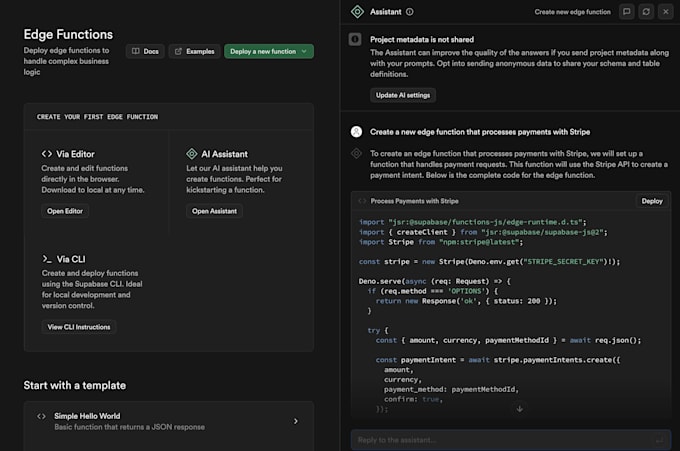Click the Edge Functions page heading

[x=68, y=34]
